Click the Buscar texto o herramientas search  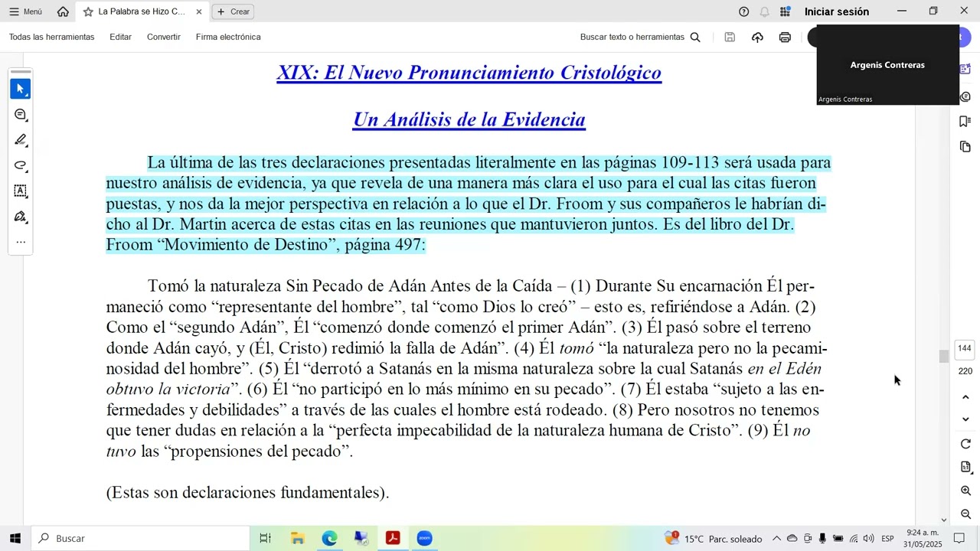(x=640, y=37)
